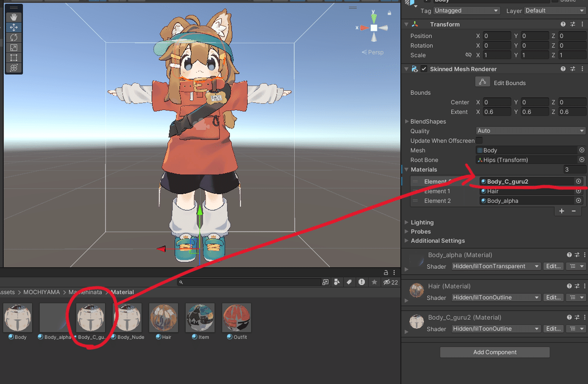Pick object for Body_C_guru2 material slot
Screen dimensions: 588x384
click(x=579, y=181)
